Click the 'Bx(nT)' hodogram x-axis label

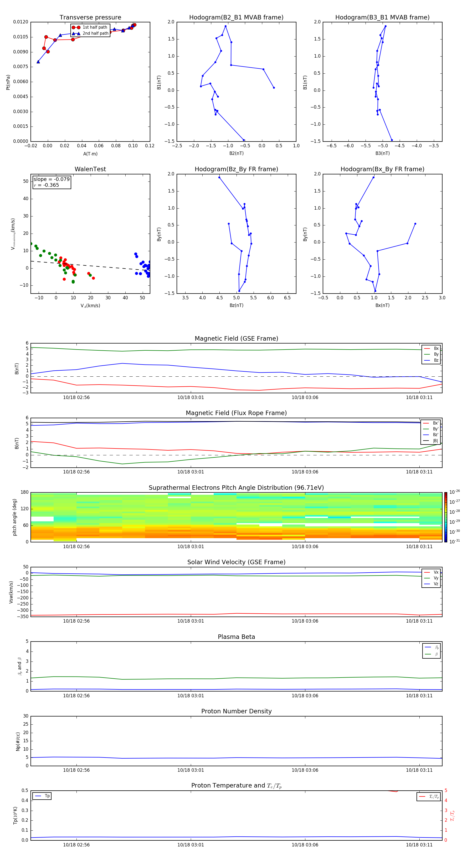tap(382, 305)
